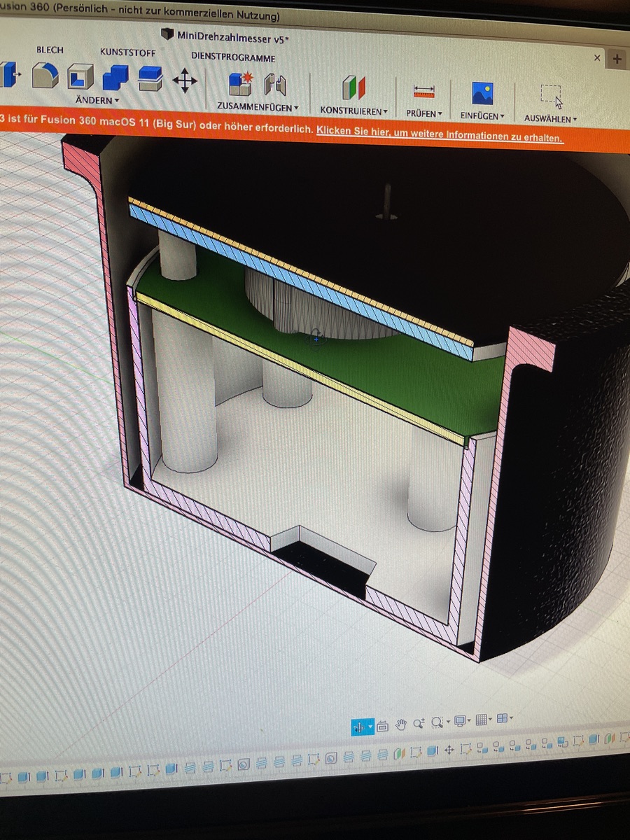Switch to the KUNSTSTOFF tab
The image size is (630, 840).
[127, 52]
